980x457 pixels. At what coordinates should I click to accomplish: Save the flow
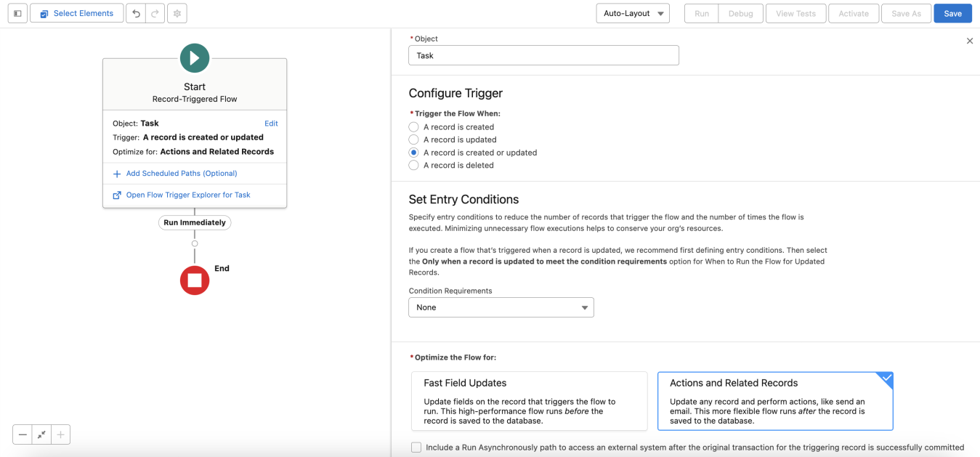tap(952, 13)
